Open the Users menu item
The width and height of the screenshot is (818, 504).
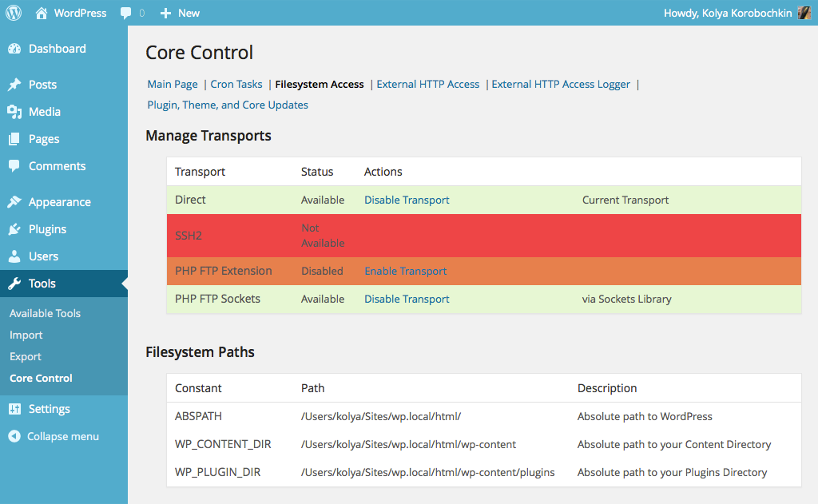43,256
